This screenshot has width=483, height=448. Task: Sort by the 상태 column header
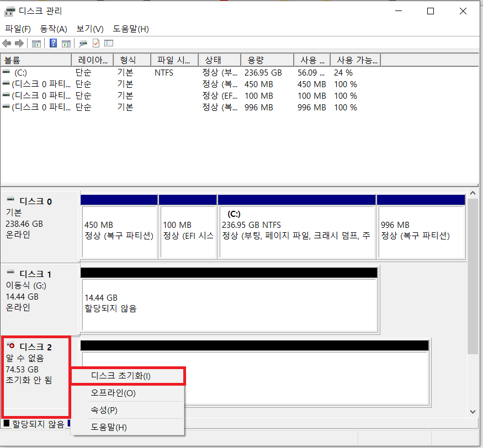[x=220, y=60]
